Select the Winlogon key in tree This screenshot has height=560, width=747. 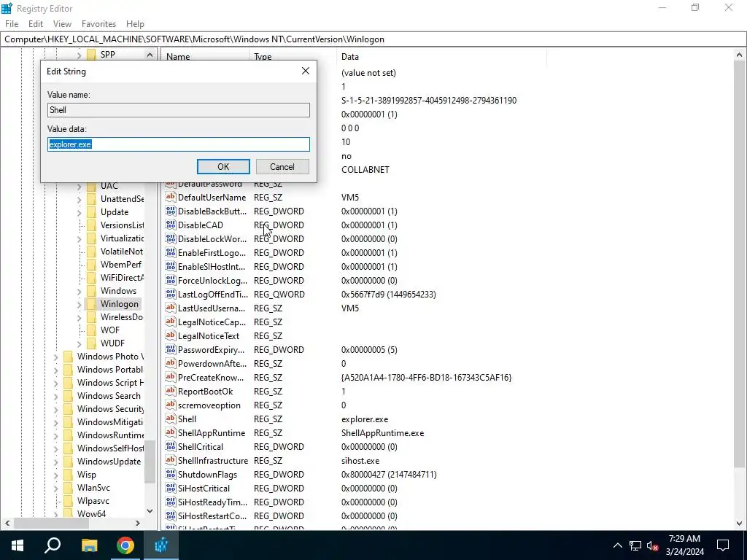(119, 304)
